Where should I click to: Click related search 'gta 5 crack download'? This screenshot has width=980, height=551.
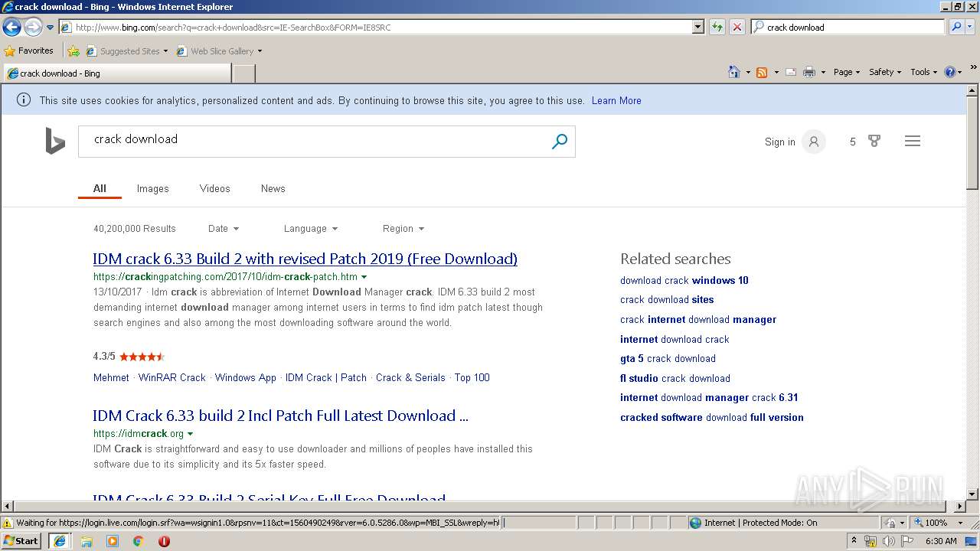668,358
